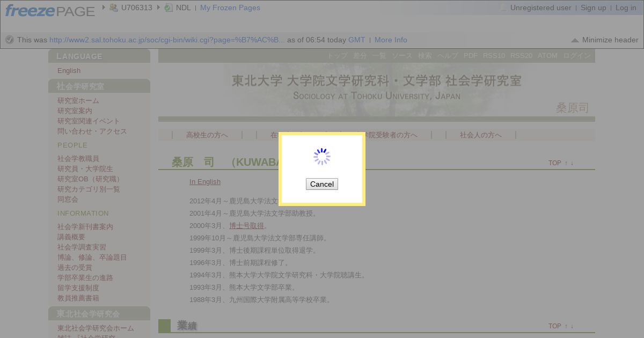Click RSS20 in top menu

click(521, 56)
